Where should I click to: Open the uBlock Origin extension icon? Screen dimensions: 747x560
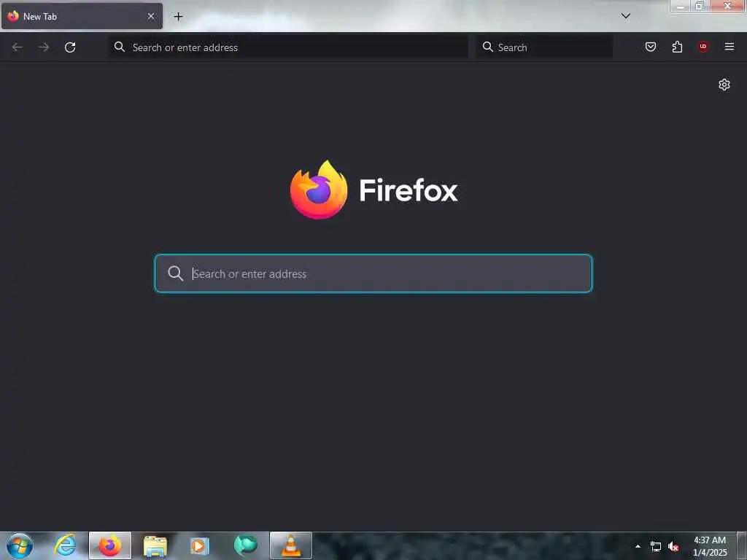[x=703, y=47]
